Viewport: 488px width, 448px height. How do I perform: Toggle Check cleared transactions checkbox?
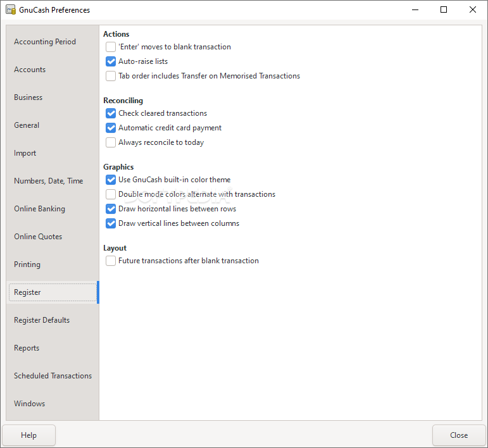111,113
